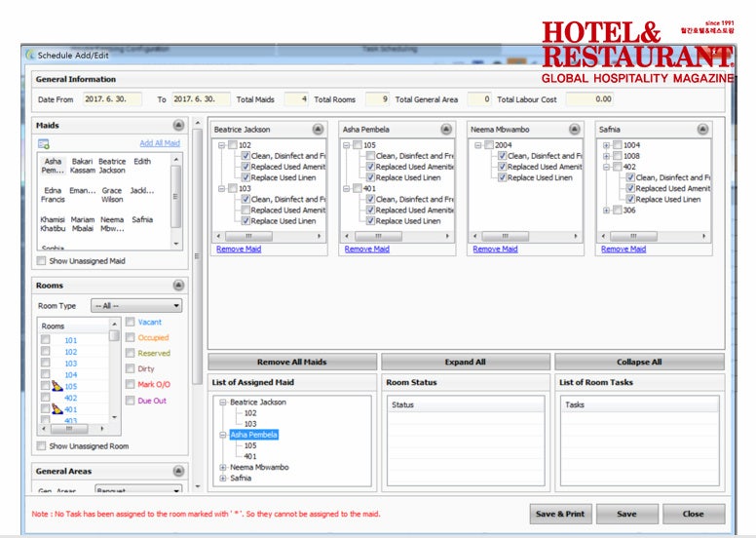Select room 401 under Asha Pembela list
Viewport: 756px width, 538px height.
250,456
